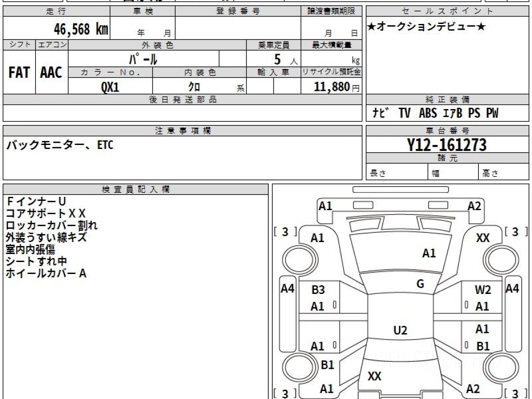Click the リサイクル預託金 header
532x399 pixels.
[332, 72]
